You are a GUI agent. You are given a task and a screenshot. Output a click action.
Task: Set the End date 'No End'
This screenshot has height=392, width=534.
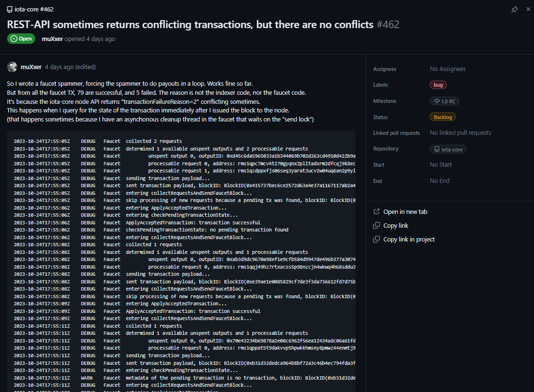(440, 181)
